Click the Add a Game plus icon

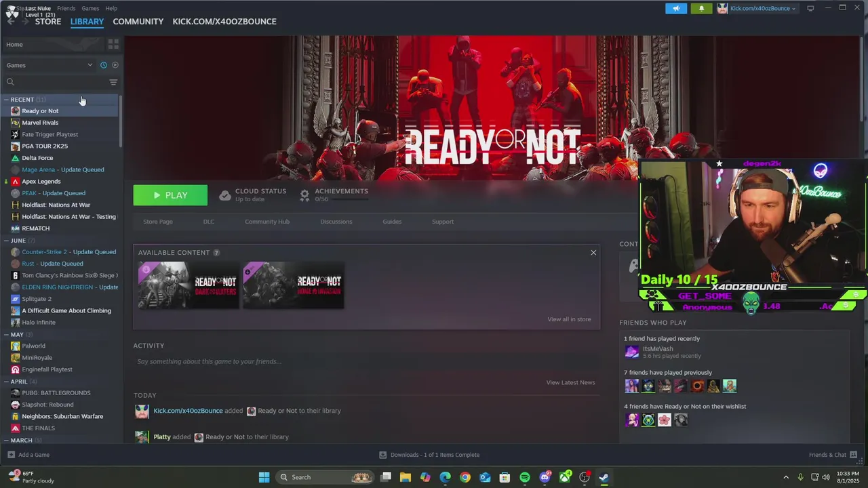(x=11, y=455)
